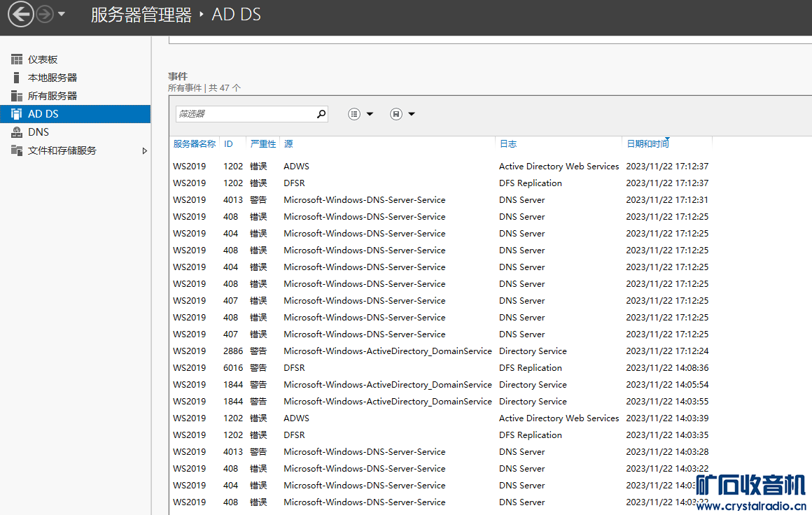The height and width of the screenshot is (515, 812).
Task: Sort by 日期和时间 column header
Action: pyautogui.click(x=647, y=143)
